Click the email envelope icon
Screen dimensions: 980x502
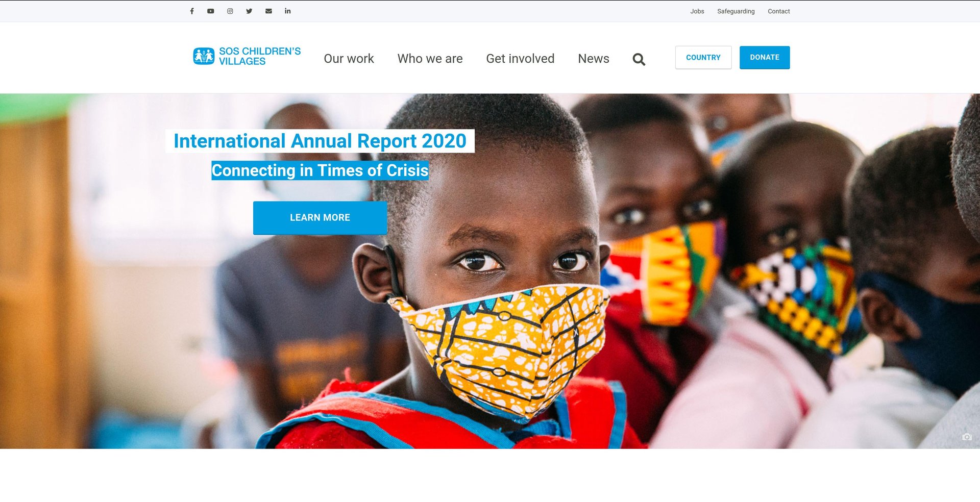pyautogui.click(x=268, y=11)
